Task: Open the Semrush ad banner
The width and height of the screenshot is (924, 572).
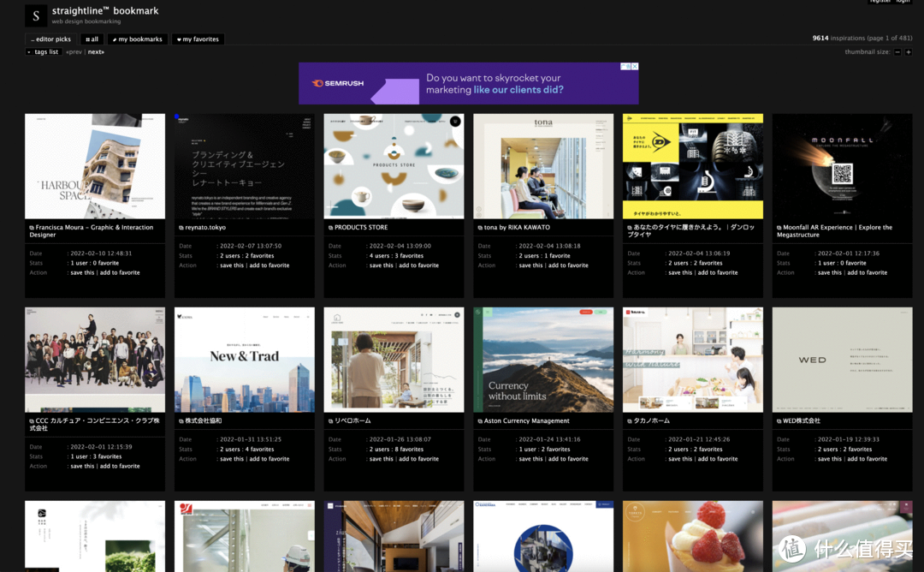Action: coord(469,83)
